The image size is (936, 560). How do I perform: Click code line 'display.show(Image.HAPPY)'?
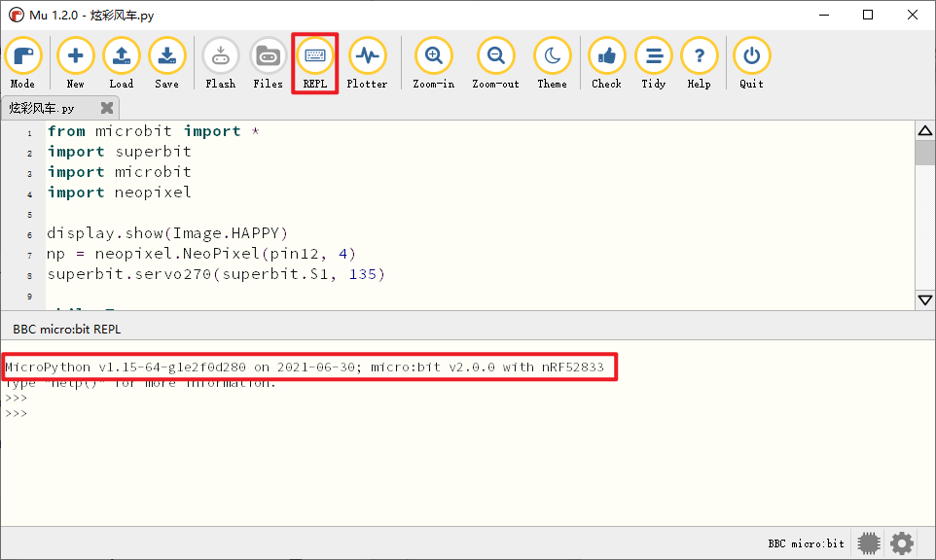point(167,233)
